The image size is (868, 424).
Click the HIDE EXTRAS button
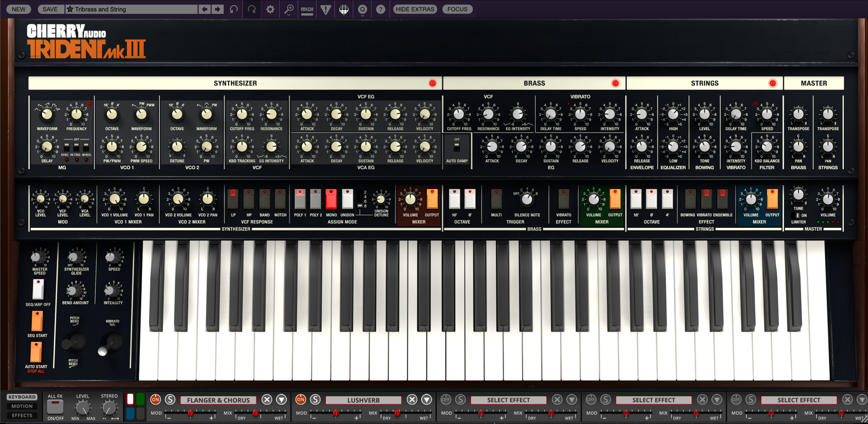click(x=415, y=9)
